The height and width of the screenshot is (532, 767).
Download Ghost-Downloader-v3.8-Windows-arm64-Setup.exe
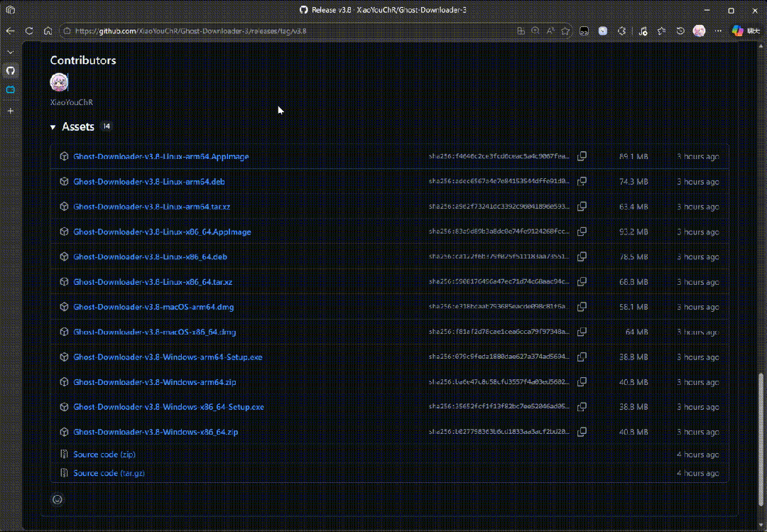coord(168,357)
